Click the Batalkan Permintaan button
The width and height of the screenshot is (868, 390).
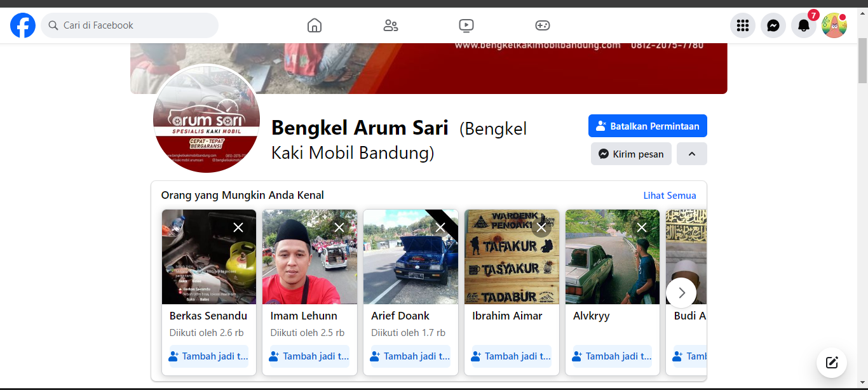[648, 126]
